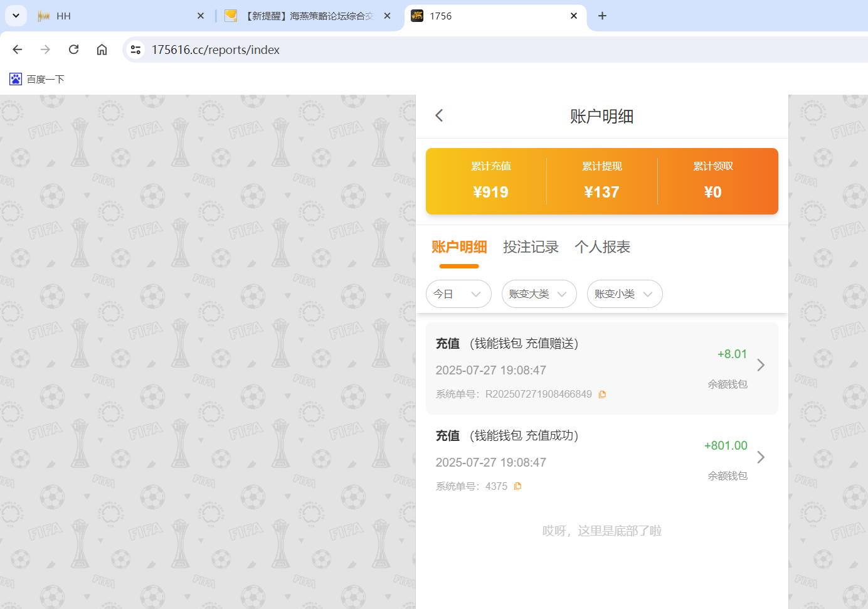Image resolution: width=868 pixels, height=609 pixels.
Task: Click the browser refresh icon
Action: point(73,50)
